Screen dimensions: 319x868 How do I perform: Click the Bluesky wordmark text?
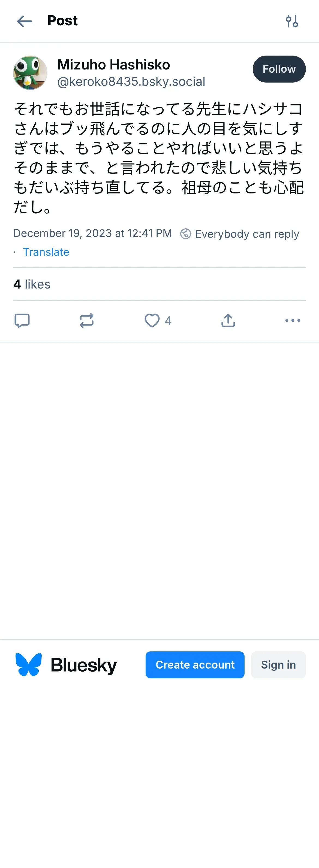[84, 665]
